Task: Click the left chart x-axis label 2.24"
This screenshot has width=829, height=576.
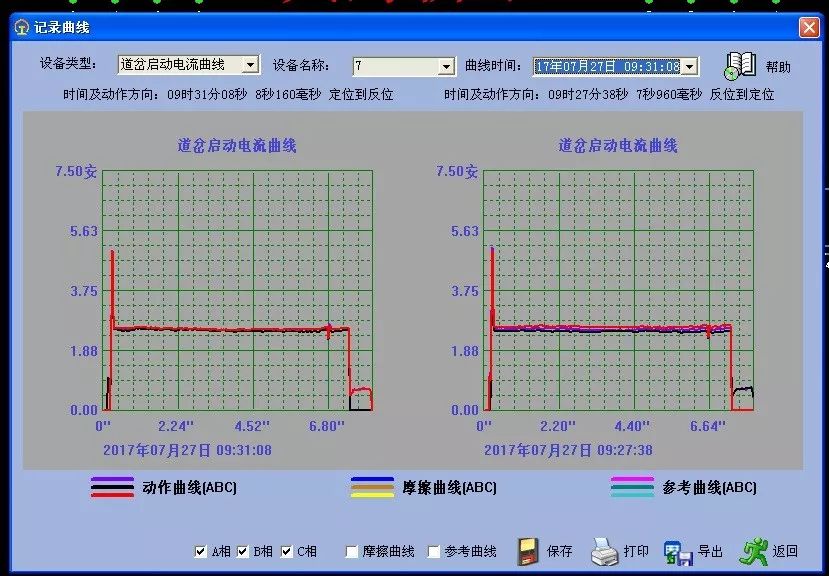Action: [x=176, y=426]
